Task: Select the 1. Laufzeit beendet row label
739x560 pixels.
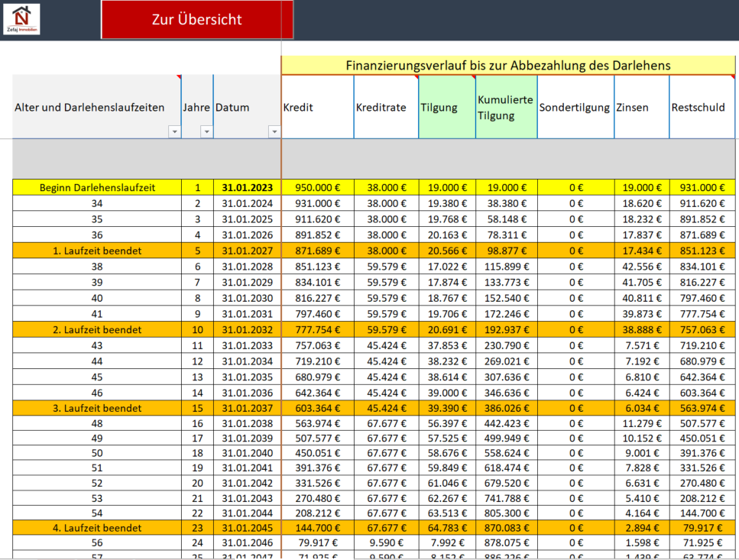Action: tap(97, 251)
